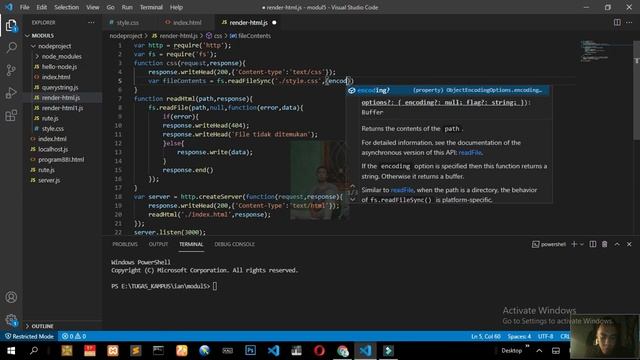Image resolution: width=640 pixels, height=360 pixels.
Task: Open the View menu
Action: [x=93, y=7]
